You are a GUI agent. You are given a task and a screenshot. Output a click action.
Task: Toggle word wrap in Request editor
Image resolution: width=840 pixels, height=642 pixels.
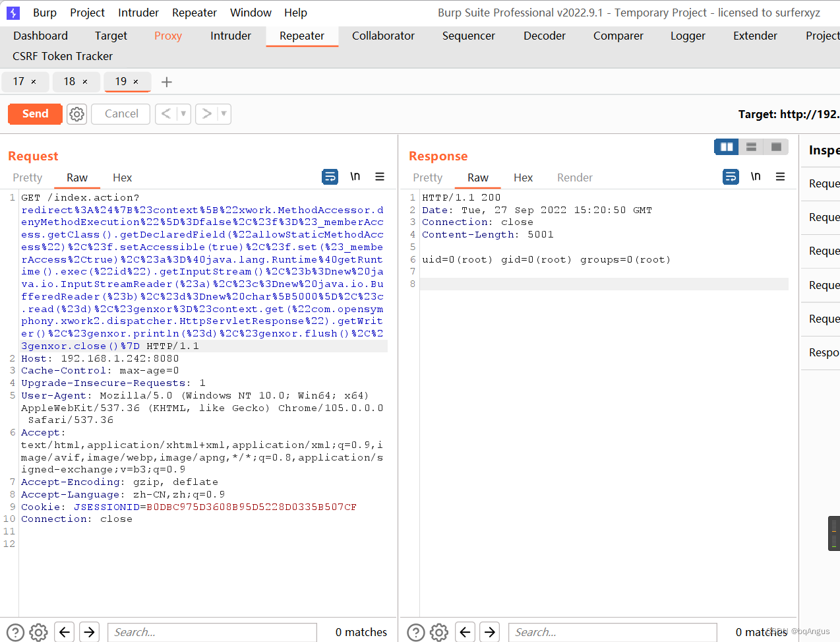point(330,177)
